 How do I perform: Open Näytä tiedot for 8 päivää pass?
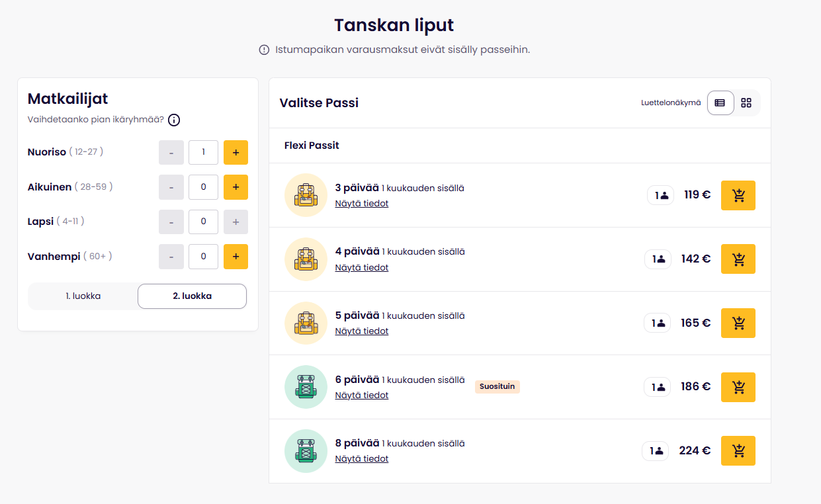coord(361,459)
